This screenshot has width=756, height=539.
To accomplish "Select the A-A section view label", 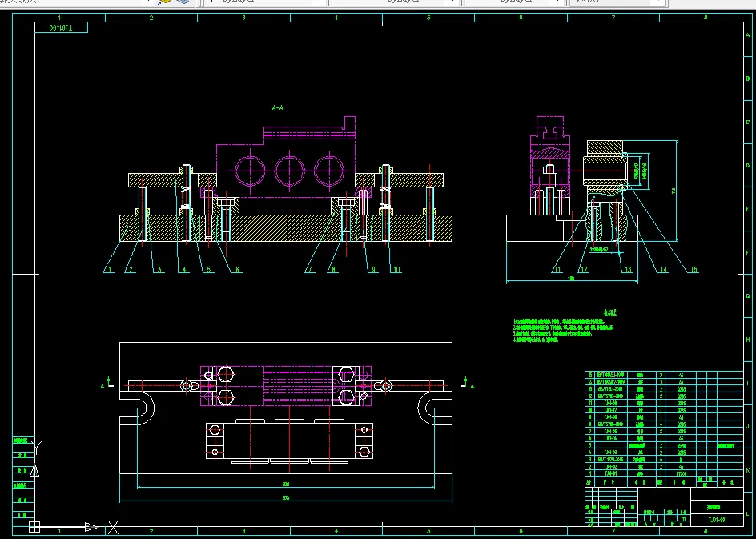I will click(x=278, y=107).
